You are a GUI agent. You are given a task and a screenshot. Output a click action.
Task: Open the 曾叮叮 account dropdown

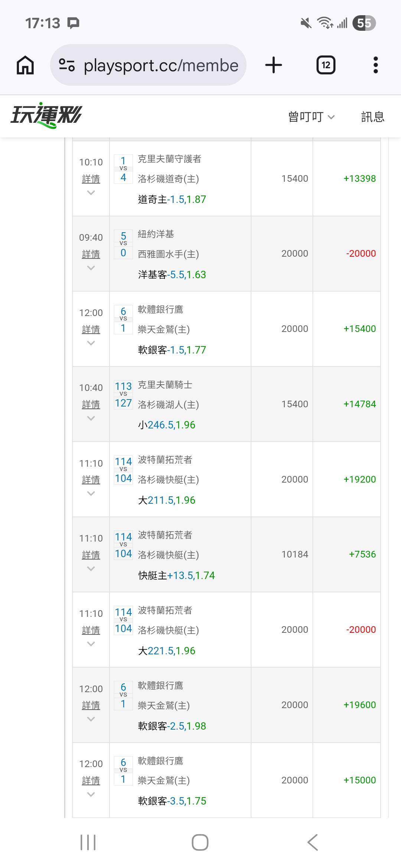click(x=311, y=117)
